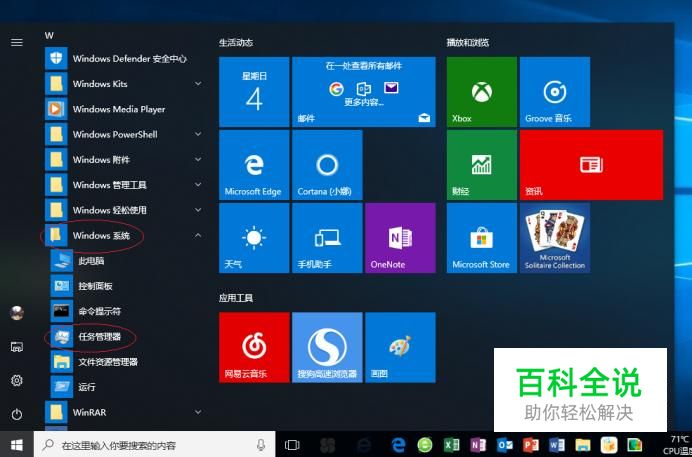Expand the WinRAR folder

click(x=124, y=412)
